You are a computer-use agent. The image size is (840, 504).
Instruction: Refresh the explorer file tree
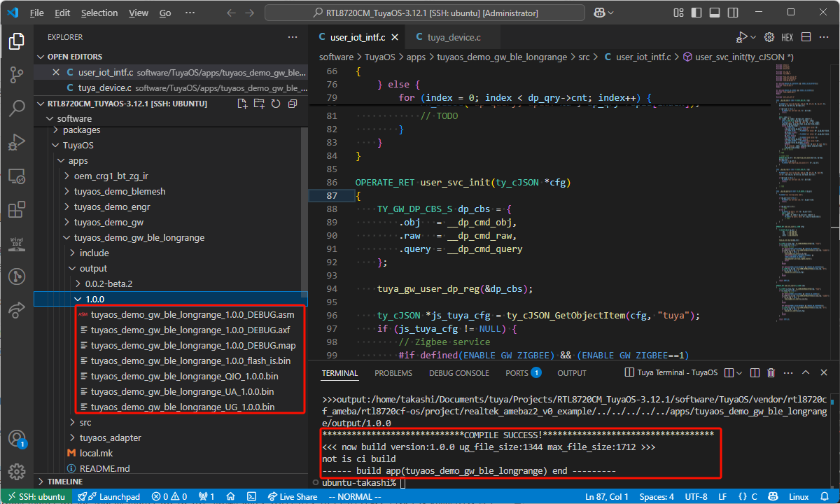pyautogui.click(x=276, y=104)
